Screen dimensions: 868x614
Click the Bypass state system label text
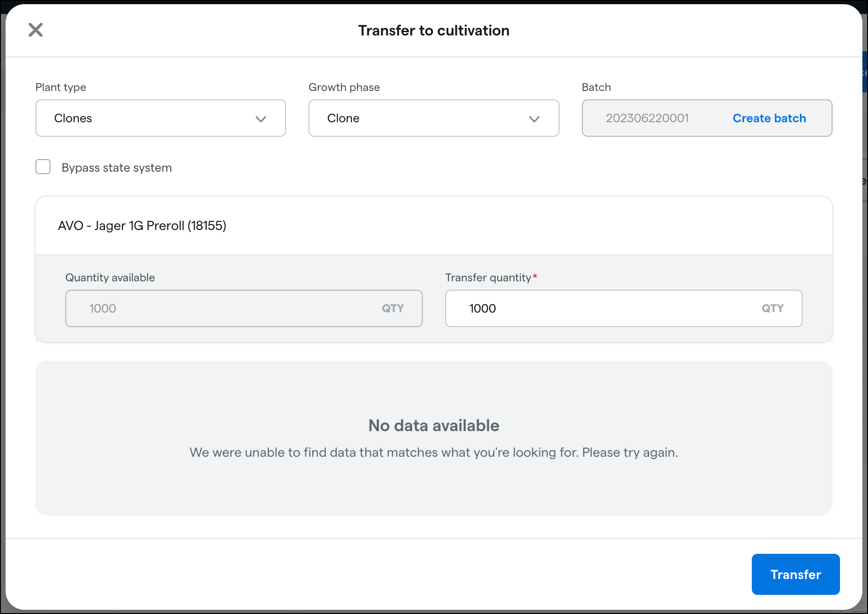[117, 167]
